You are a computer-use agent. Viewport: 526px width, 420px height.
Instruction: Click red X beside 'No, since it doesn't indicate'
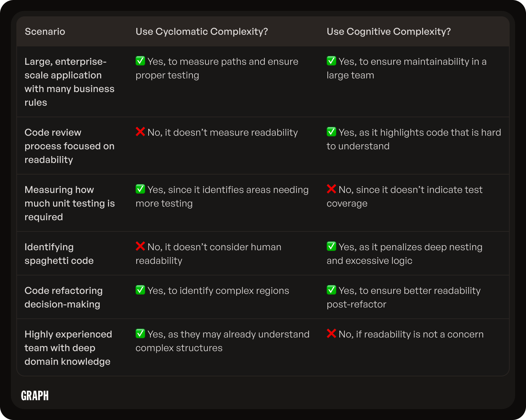[x=331, y=189]
